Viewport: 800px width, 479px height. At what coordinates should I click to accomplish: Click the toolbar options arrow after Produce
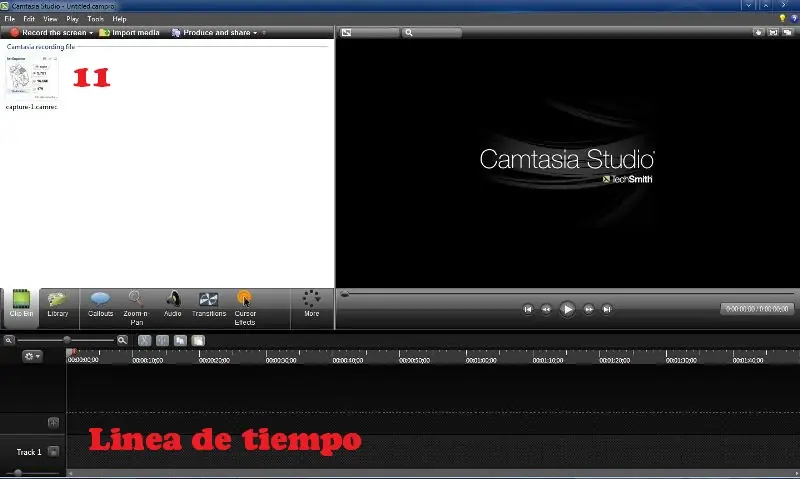click(x=264, y=33)
